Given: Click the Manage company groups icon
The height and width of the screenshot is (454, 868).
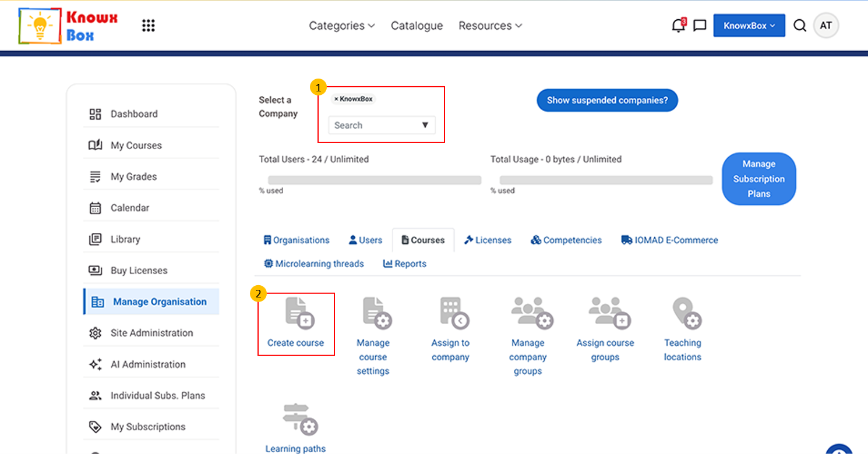Looking at the screenshot, I should pos(532,313).
